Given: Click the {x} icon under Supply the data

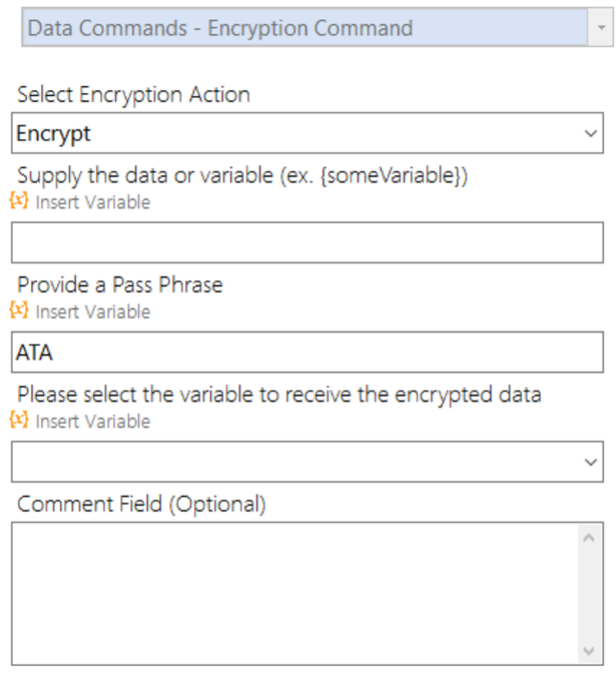Looking at the screenshot, I should coord(19,201).
